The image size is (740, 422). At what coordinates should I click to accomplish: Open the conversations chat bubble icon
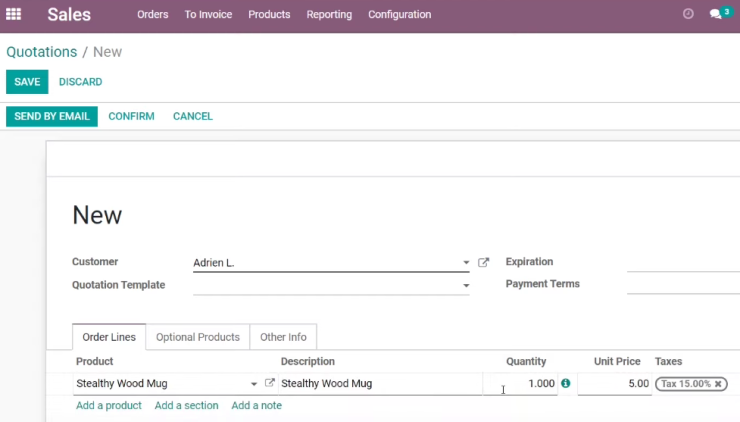click(x=715, y=14)
